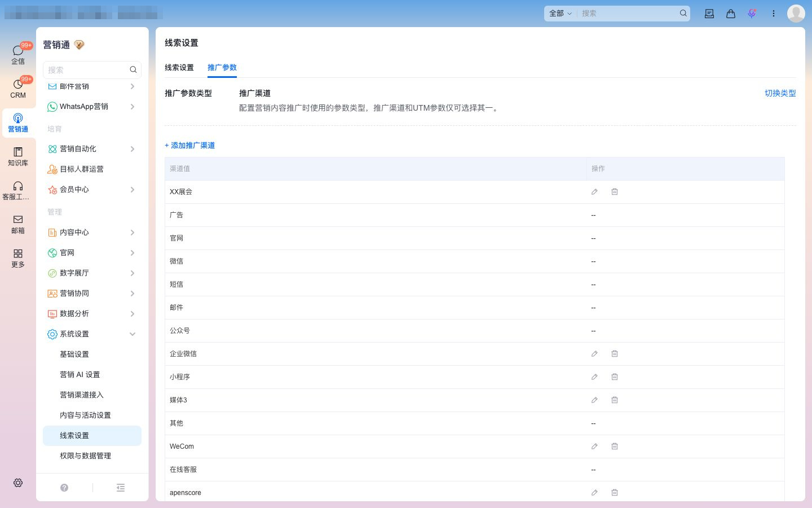Delete the 企业微信 channel
Image resolution: width=812 pixels, height=508 pixels.
click(615, 354)
